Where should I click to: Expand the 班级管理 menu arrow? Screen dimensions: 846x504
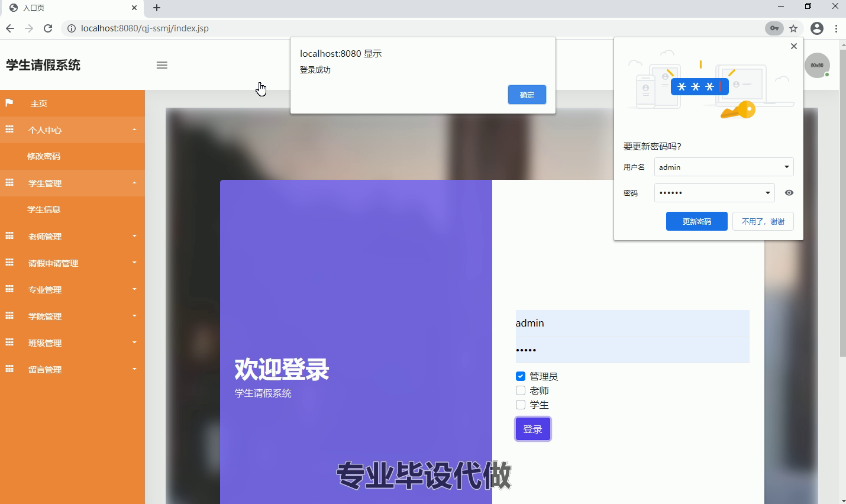[134, 343]
